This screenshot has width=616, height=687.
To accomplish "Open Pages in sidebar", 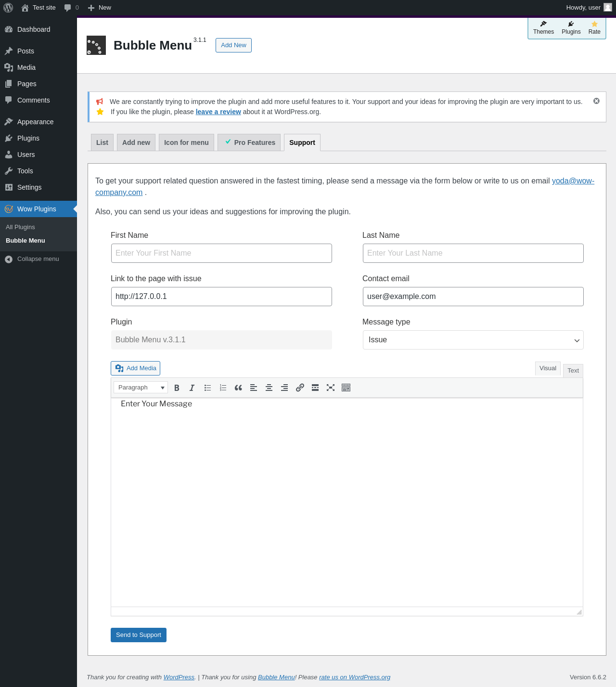I will coord(38,84).
